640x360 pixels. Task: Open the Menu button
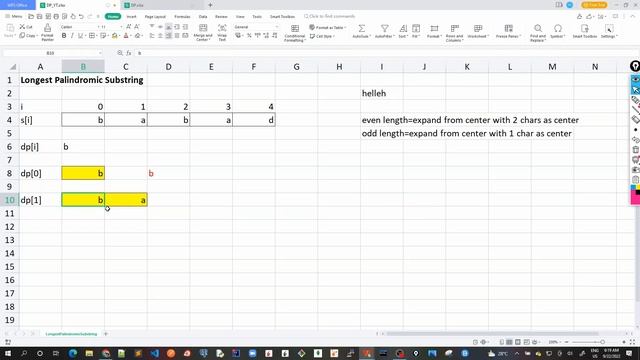pyautogui.click(x=14, y=16)
